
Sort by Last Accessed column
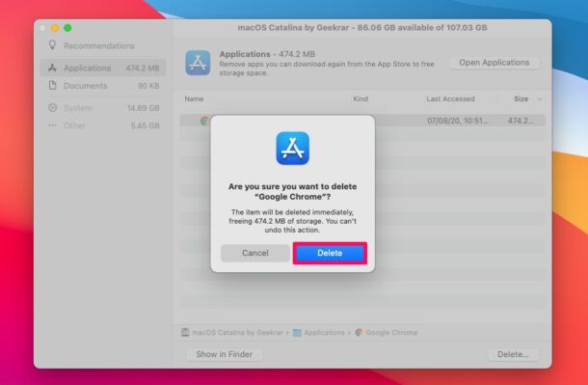[450, 99]
